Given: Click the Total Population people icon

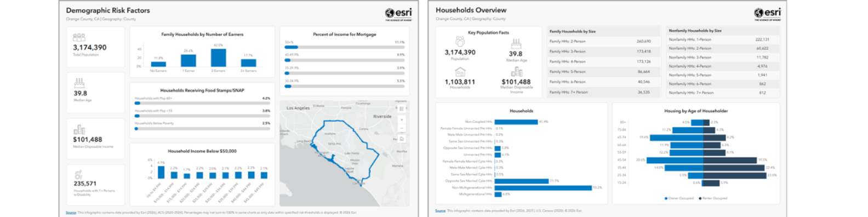Looking at the screenshot, I should 79,37.
